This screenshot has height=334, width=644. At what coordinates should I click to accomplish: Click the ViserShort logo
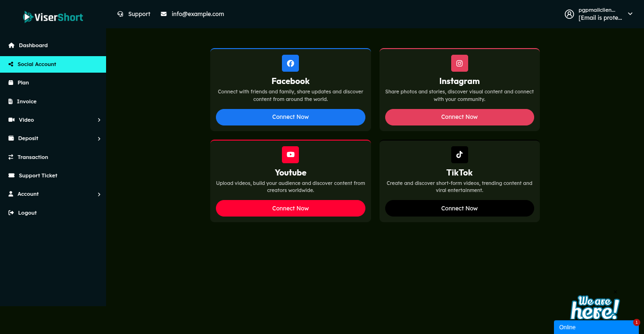pyautogui.click(x=53, y=17)
